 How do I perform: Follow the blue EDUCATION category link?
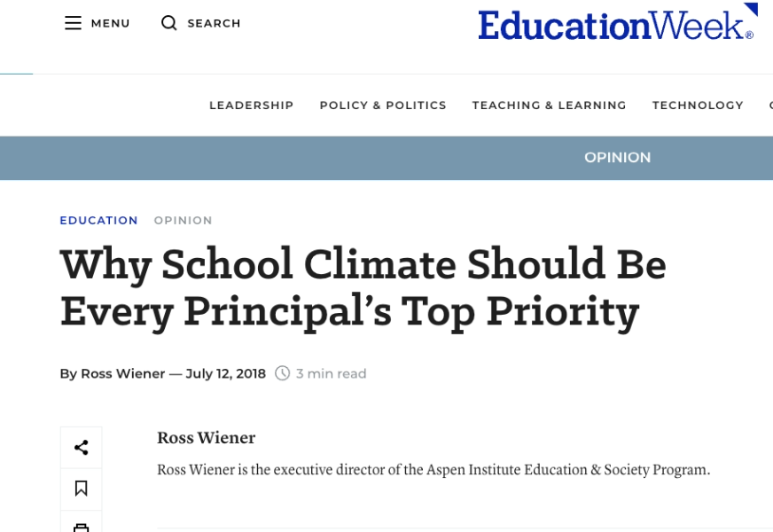98,221
